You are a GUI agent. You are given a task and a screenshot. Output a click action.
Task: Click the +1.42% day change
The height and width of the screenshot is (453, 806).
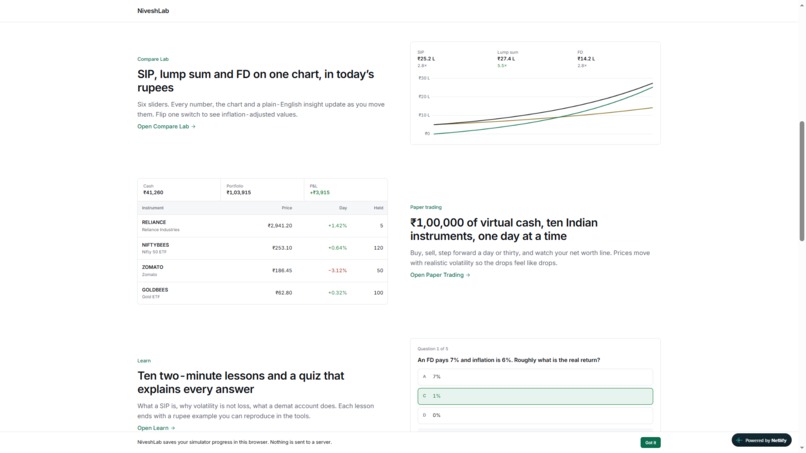click(x=338, y=226)
